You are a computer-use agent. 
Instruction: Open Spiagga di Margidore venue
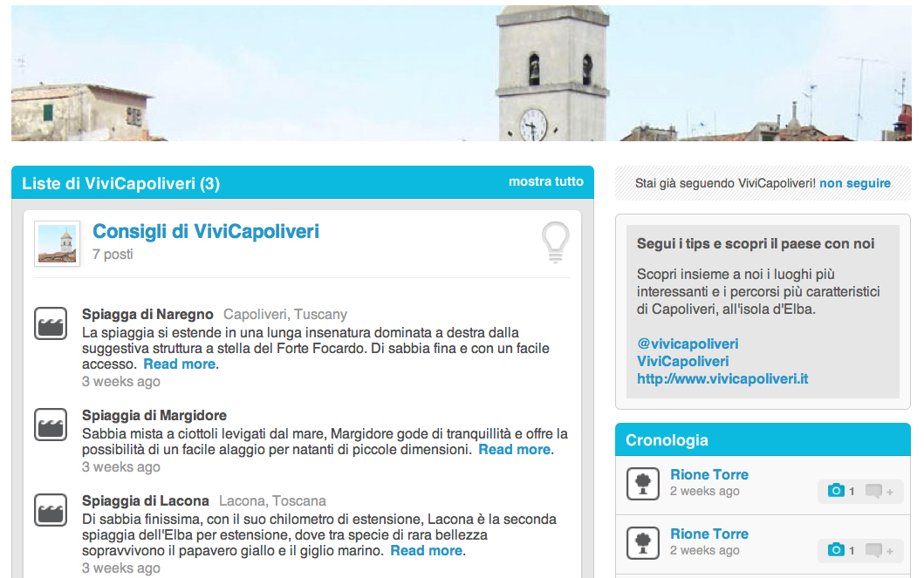point(154,416)
